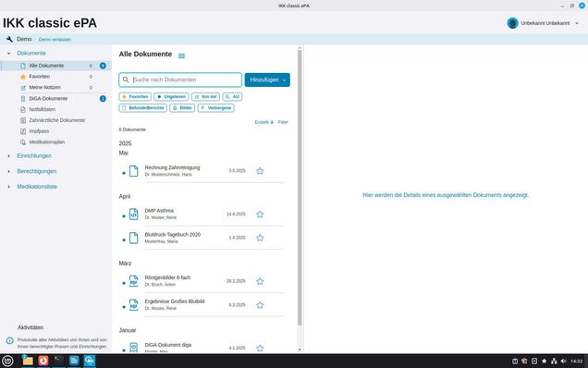
Task: Click the user avatar icon
Action: [x=512, y=23]
